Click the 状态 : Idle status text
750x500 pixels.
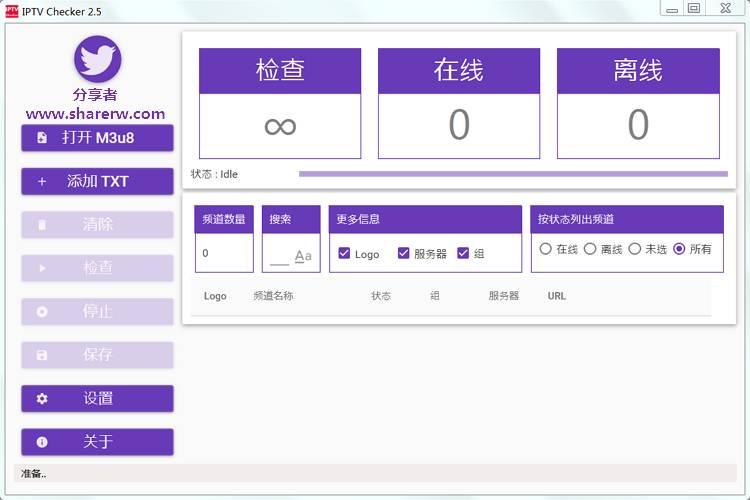(214, 174)
